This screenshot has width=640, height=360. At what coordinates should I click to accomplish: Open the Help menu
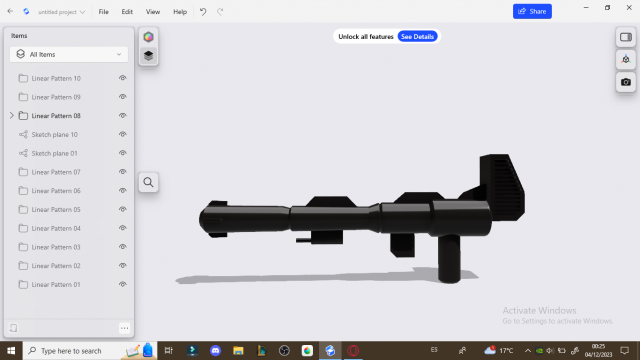click(x=180, y=12)
